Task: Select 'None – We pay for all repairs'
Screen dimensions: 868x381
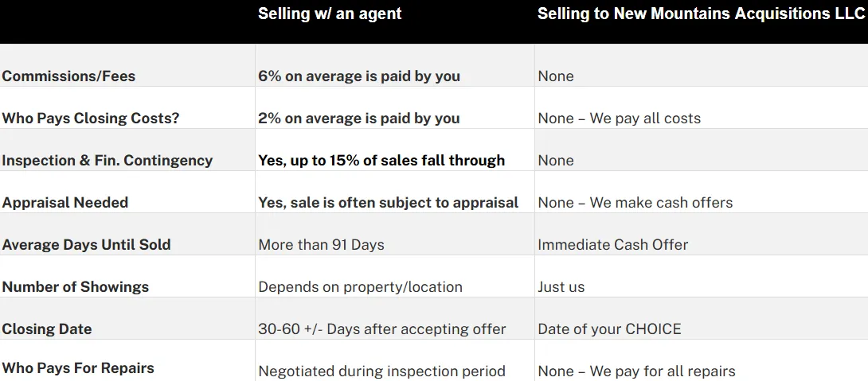Action: (x=637, y=371)
